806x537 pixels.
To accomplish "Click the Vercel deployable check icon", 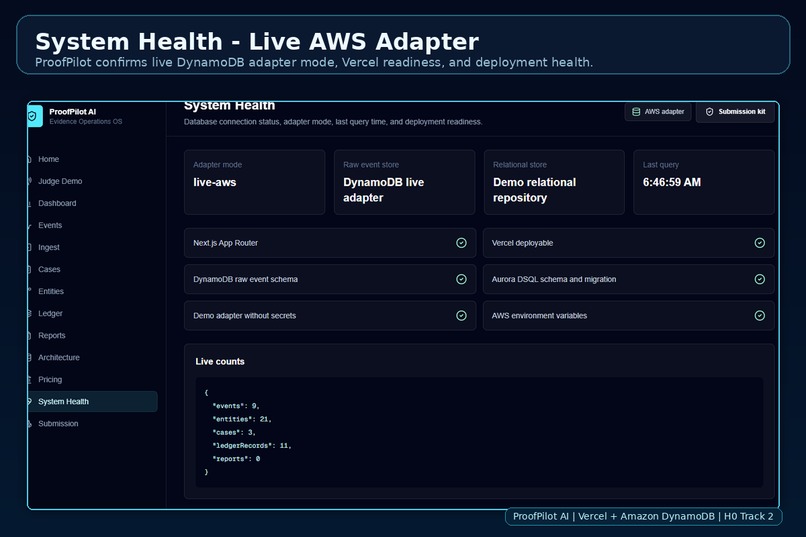I will coord(759,243).
